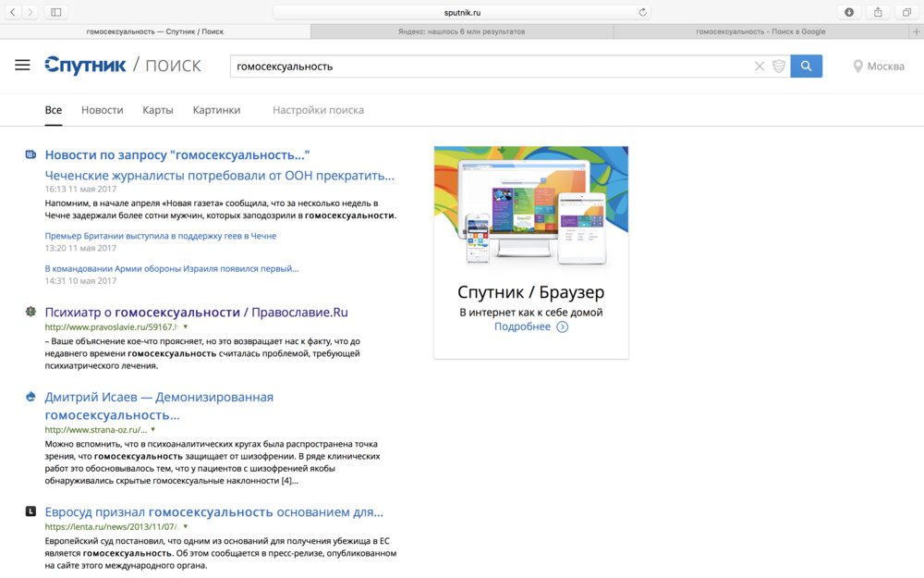The image size is (924, 578).
Task: Open Премьер Британии выступила news link
Action: (160, 236)
